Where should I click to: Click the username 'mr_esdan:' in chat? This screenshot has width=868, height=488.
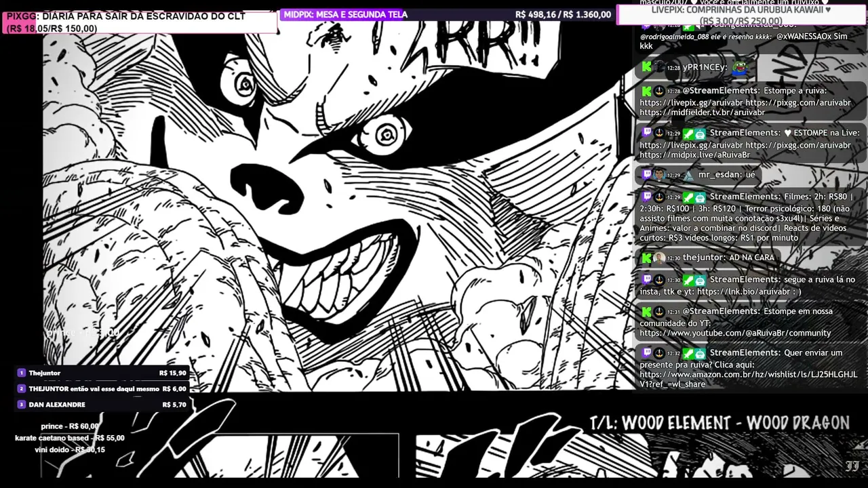coord(720,175)
